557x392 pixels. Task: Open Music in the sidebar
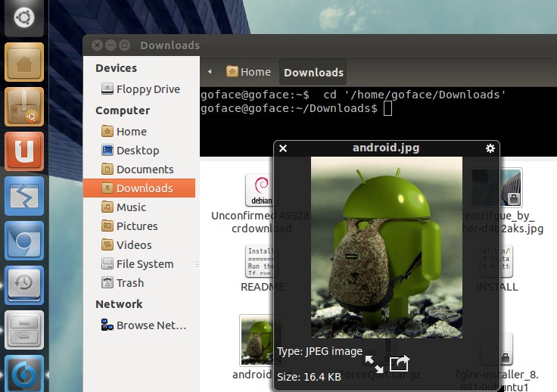click(x=123, y=207)
